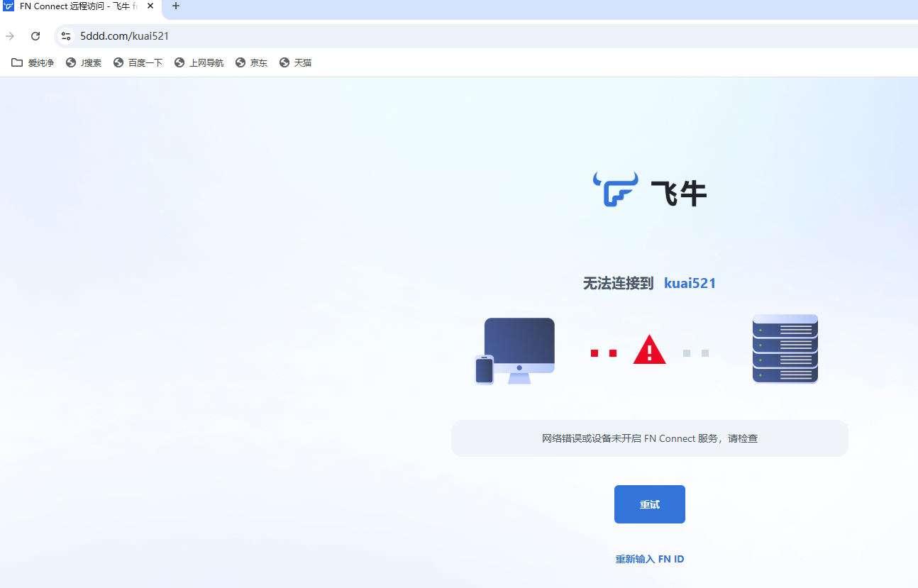
Task: Click the 重试 retry button
Action: 650,504
